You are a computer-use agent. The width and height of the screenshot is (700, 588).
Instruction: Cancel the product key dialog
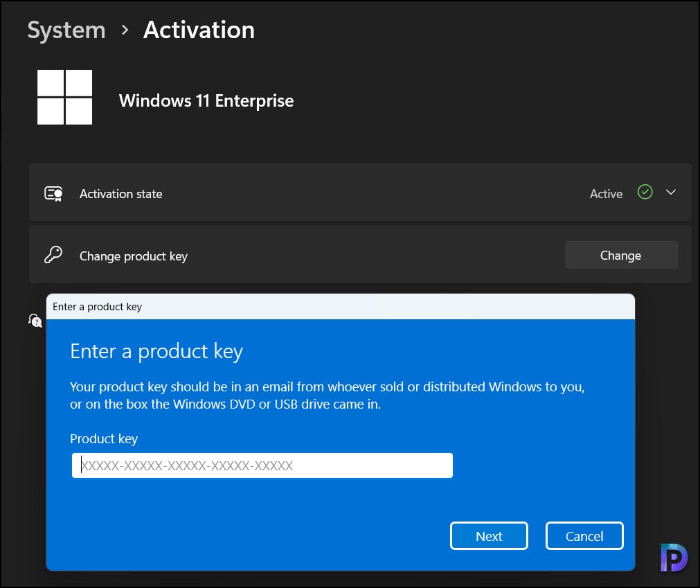pyautogui.click(x=584, y=536)
